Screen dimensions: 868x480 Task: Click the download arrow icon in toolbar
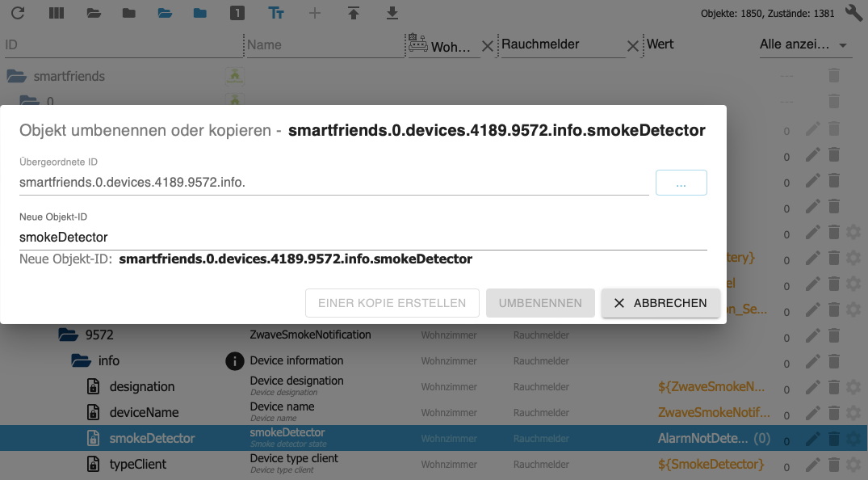pos(392,13)
